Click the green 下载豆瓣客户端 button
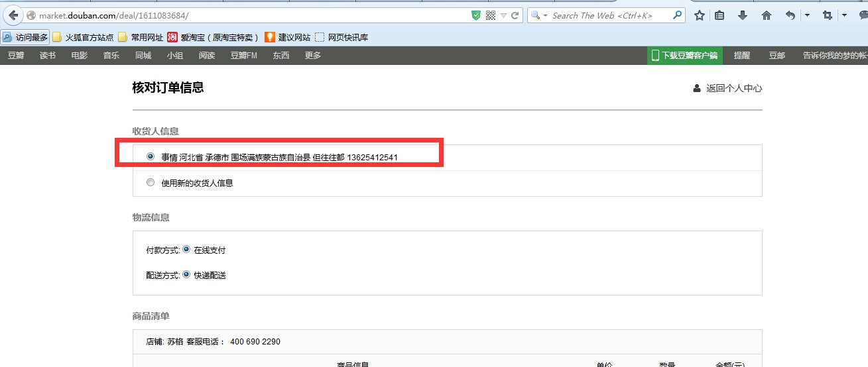 pyautogui.click(x=685, y=56)
